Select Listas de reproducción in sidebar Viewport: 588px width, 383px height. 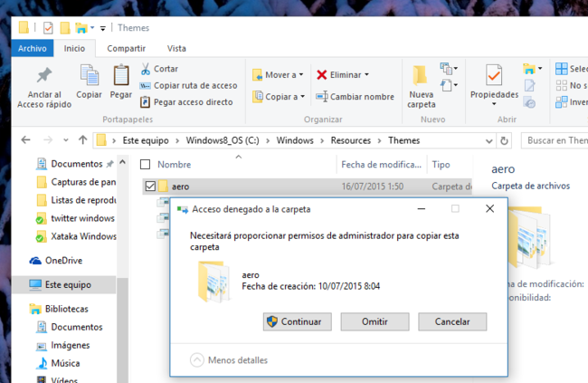pyautogui.click(x=77, y=200)
